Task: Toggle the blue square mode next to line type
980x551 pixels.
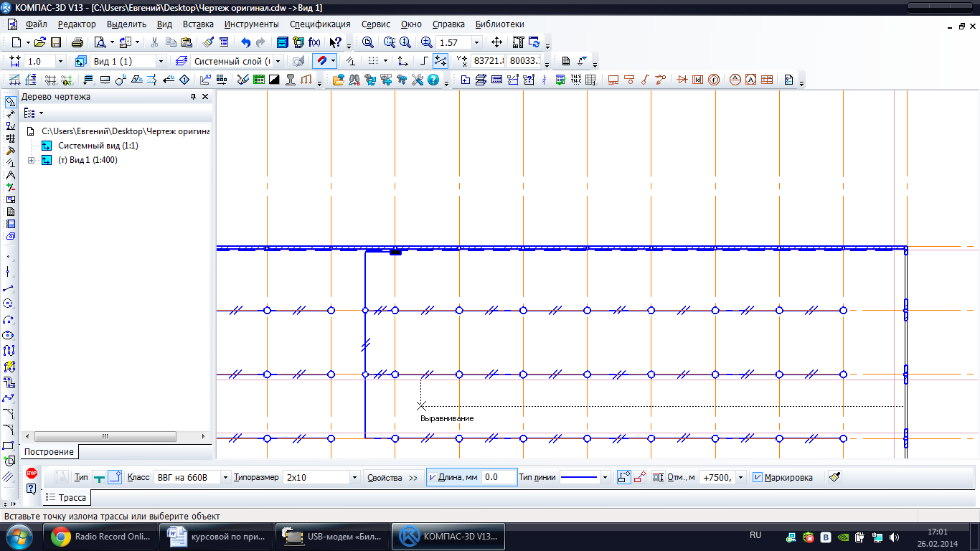Action: [x=623, y=477]
